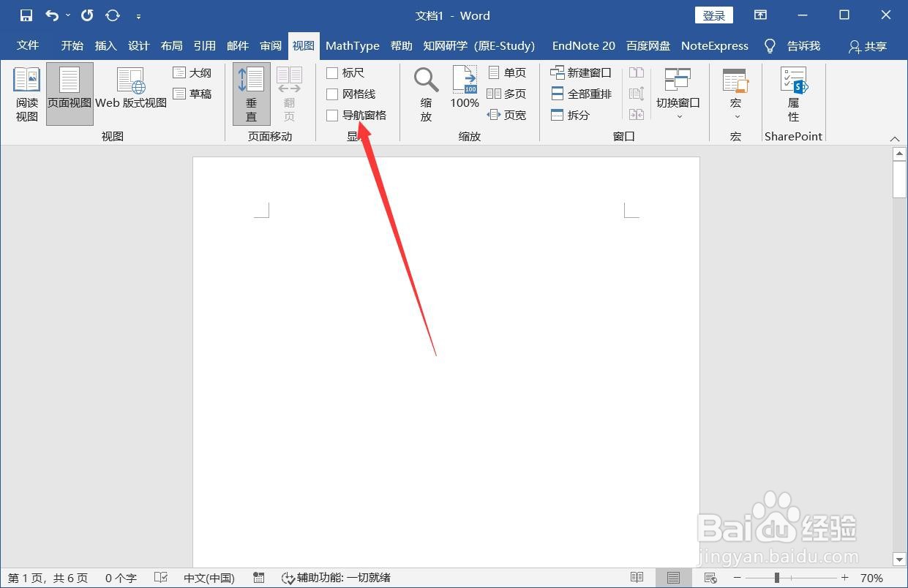This screenshot has height=588, width=908.
Task: Click the Save icon in the title bar
Action: 26,15
